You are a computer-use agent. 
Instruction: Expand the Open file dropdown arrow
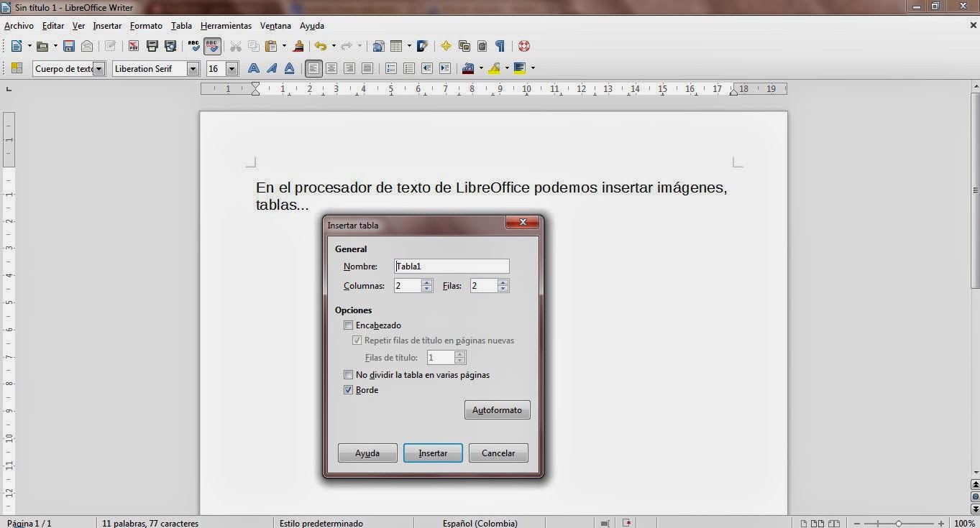pyautogui.click(x=55, y=46)
